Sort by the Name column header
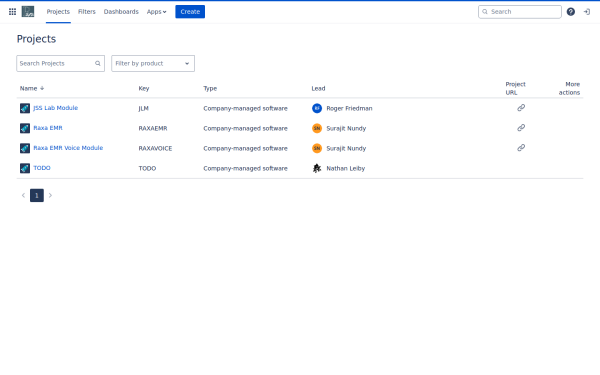 point(28,88)
